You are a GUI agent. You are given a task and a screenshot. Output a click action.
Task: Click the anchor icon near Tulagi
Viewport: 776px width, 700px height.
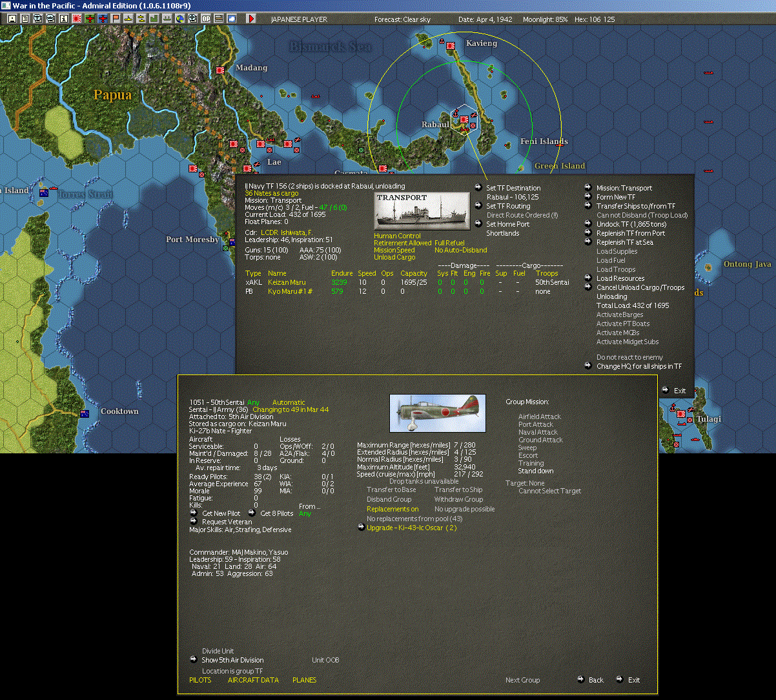[671, 409]
